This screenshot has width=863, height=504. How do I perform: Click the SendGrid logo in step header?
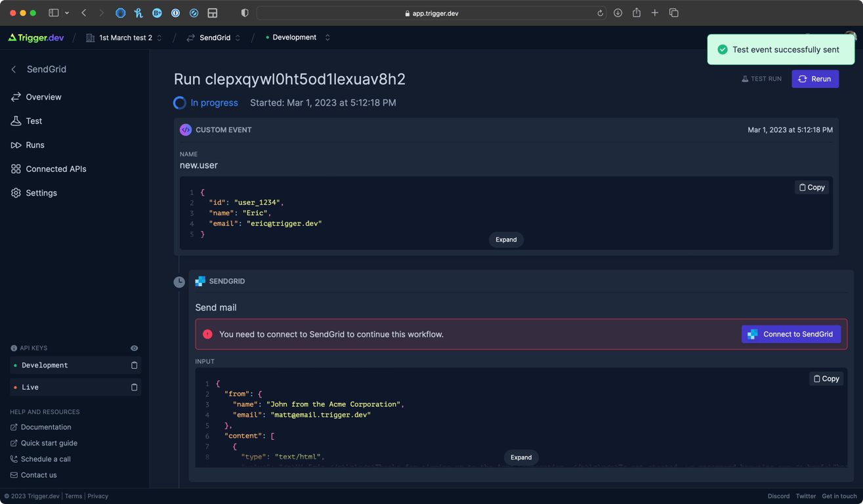click(200, 282)
